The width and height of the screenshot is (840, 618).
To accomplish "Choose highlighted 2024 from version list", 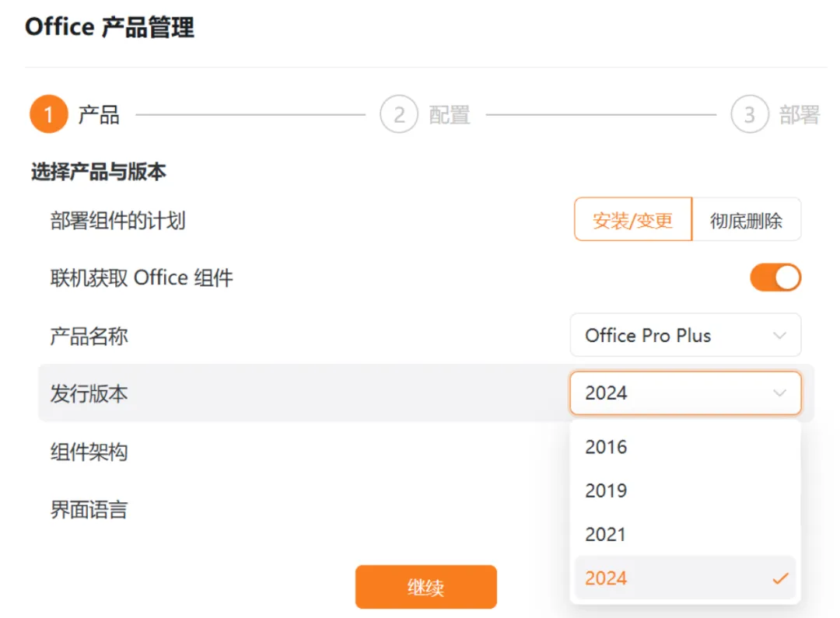I will [x=685, y=578].
